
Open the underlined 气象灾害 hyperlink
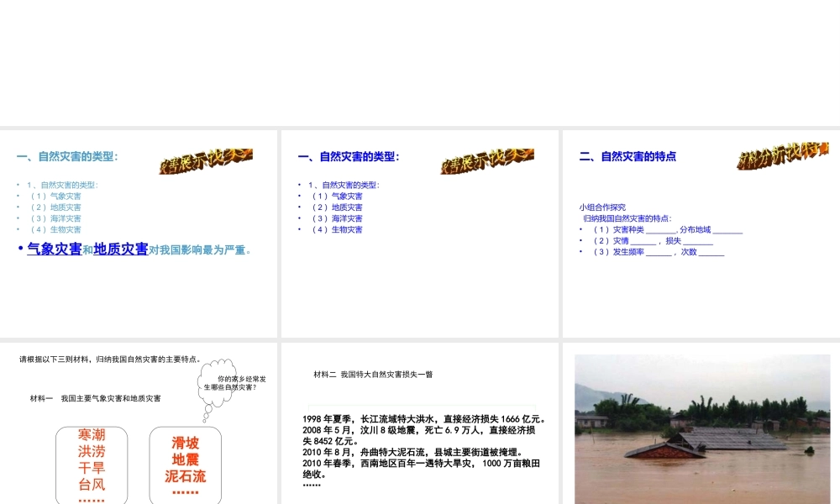54,249
